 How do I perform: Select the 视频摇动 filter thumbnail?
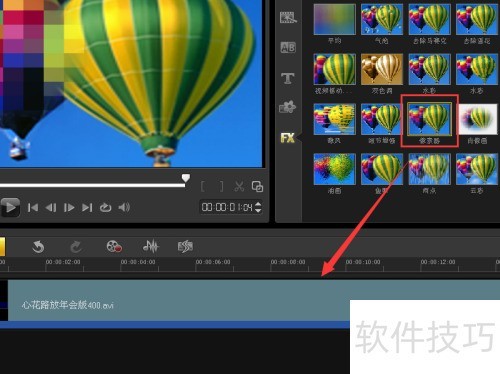tap(334, 69)
